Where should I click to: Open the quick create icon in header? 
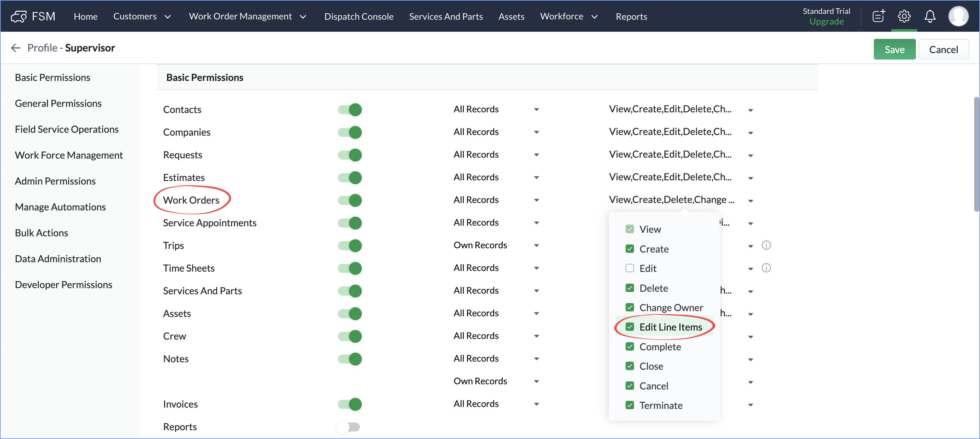[878, 17]
